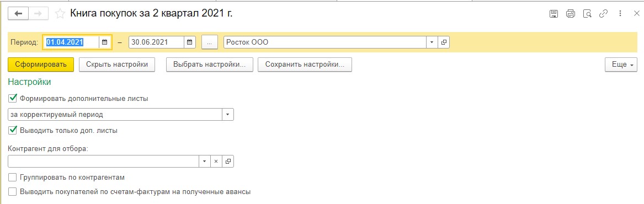
Task: Uncheck Выводить только доп. листы
Action: click(x=12, y=130)
